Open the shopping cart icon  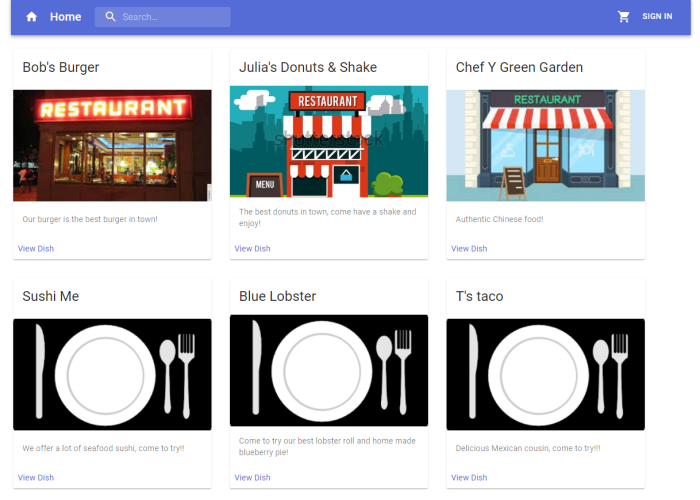(623, 17)
